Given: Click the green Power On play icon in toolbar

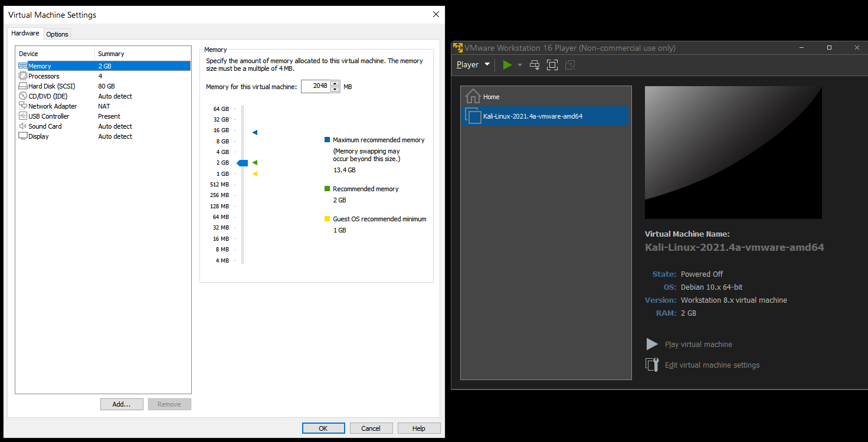Looking at the screenshot, I should point(507,65).
